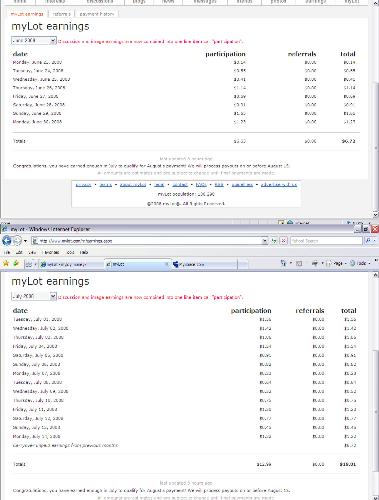Click the RSS footer link
This screenshot has width=379, height=500.
point(219,185)
